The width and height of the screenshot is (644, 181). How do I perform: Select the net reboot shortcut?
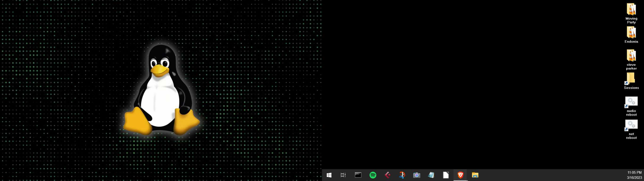(631, 129)
